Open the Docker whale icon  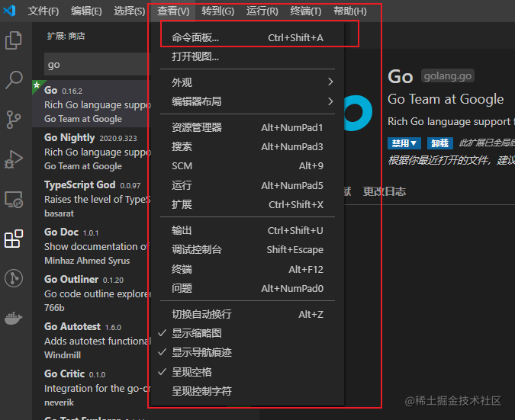click(14, 318)
